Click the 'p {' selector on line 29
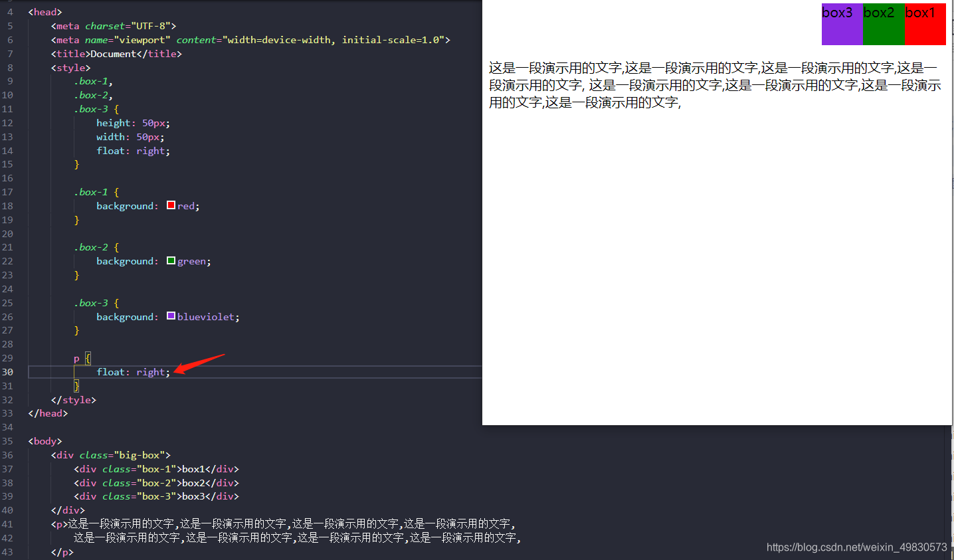 coord(82,358)
